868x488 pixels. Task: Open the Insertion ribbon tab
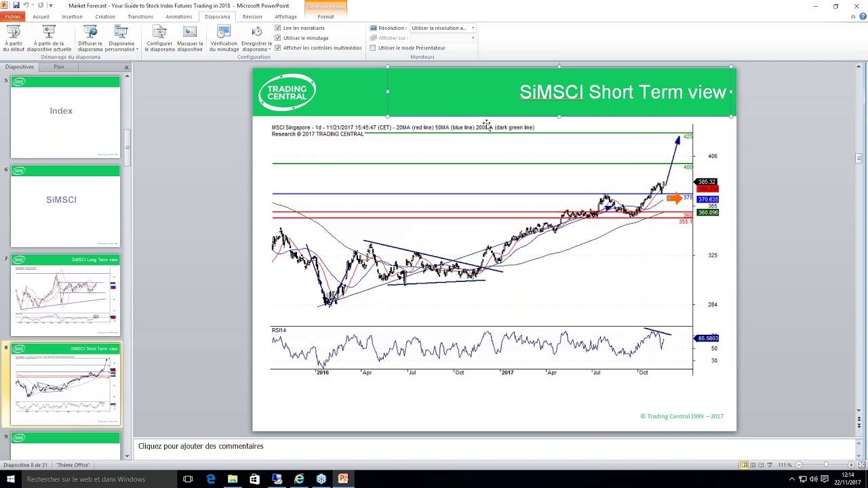[72, 16]
